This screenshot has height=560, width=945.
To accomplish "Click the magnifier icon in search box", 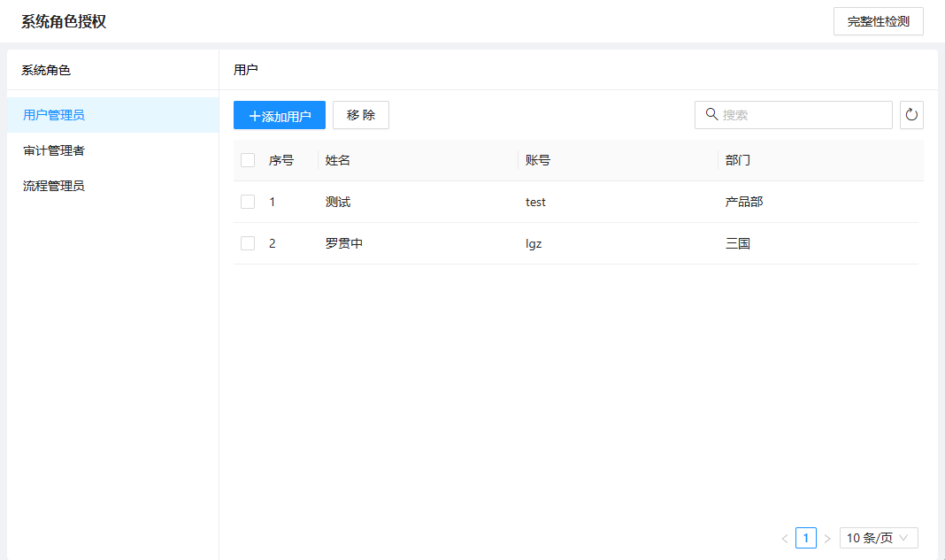I will coord(711,114).
